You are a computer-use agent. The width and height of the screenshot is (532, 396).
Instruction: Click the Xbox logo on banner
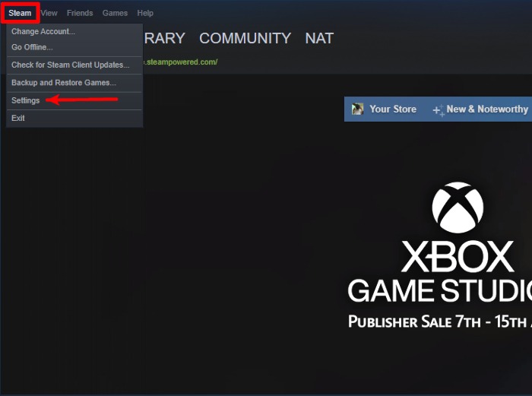pyautogui.click(x=458, y=208)
